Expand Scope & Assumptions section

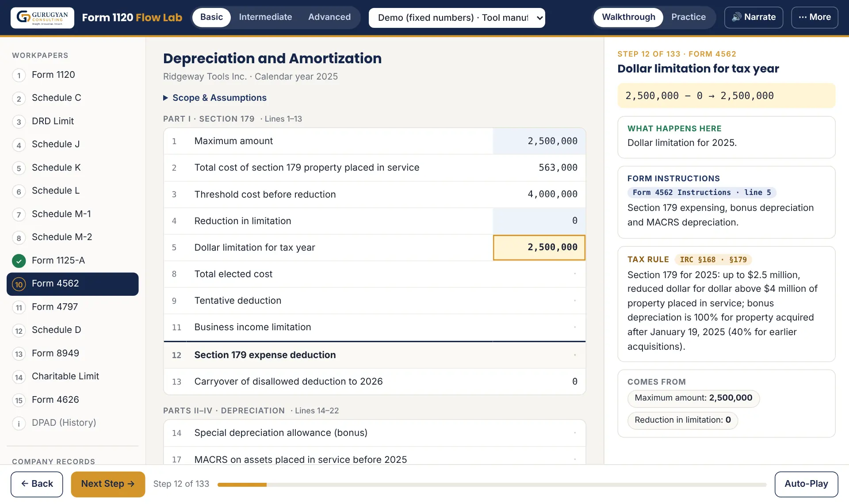tap(215, 98)
